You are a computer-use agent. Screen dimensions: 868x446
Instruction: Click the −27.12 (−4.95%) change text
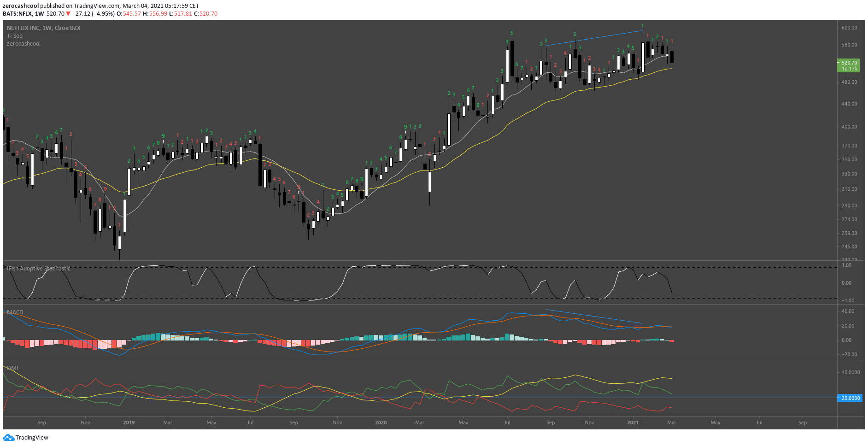(x=93, y=14)
